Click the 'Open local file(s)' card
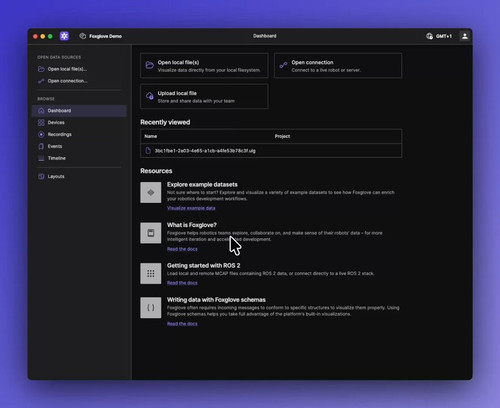500x408 pixels. pyautogui.click(x=204, y=66)
